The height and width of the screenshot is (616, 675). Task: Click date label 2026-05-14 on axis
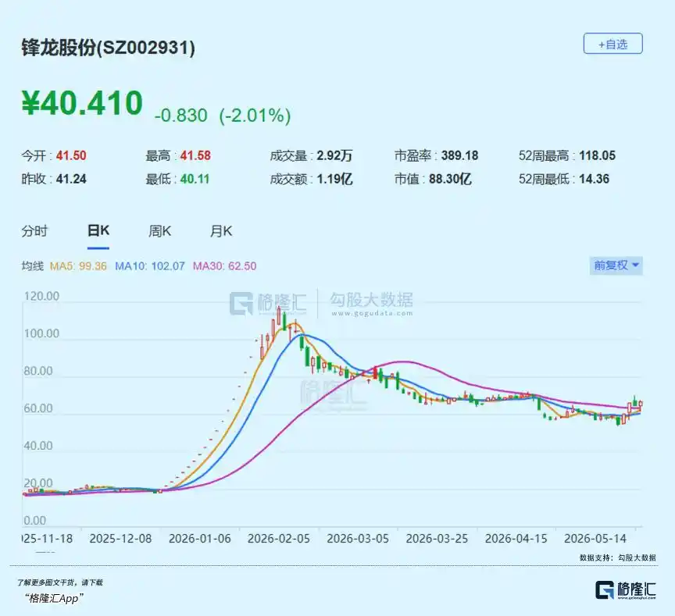click(x=595, y=539)
